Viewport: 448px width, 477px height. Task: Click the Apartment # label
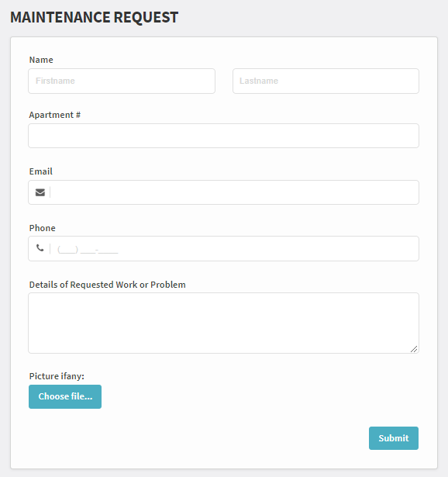click(x=55, y=115)
